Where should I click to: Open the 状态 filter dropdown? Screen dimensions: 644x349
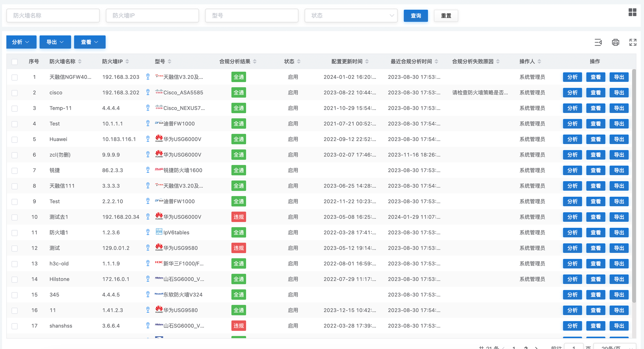(351, 15)
